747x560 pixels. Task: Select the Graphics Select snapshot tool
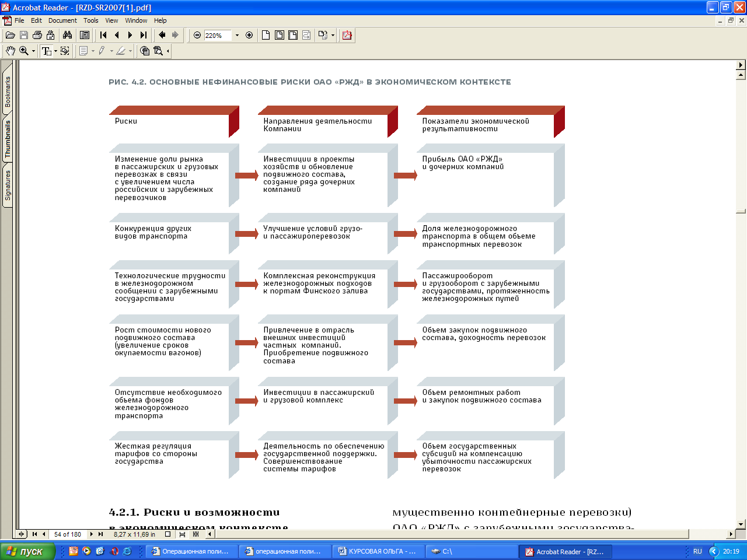[65, 51]
